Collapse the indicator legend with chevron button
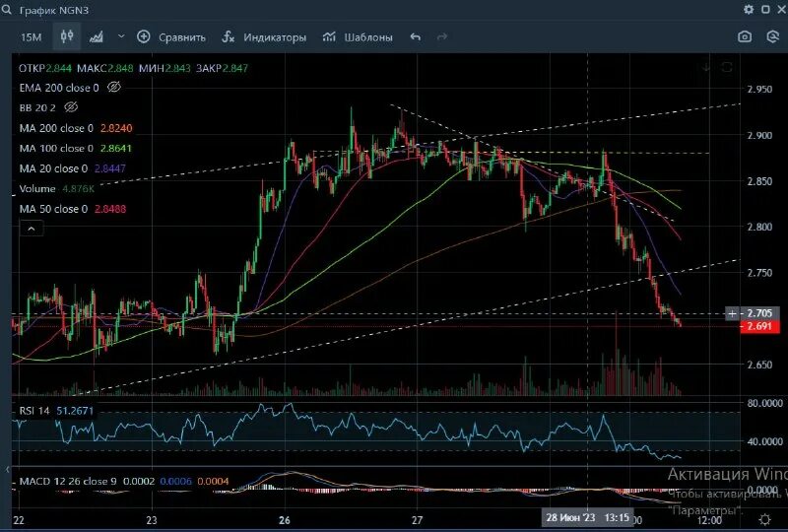 pyautogui.click(x=32, y=229)
